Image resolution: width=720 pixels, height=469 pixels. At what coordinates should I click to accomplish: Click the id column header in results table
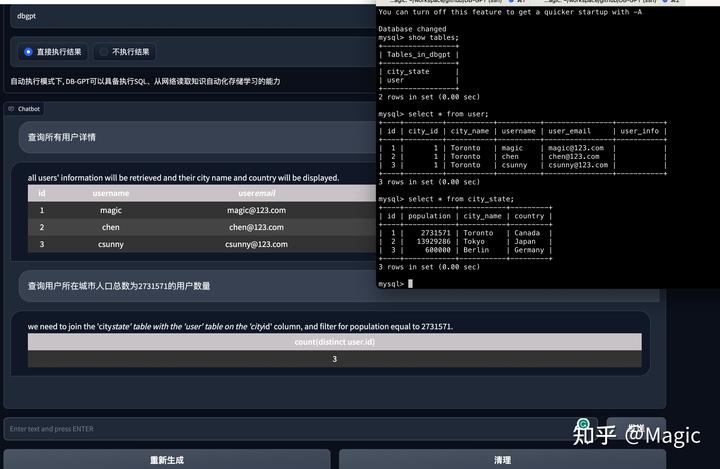(x=42, y=193)
